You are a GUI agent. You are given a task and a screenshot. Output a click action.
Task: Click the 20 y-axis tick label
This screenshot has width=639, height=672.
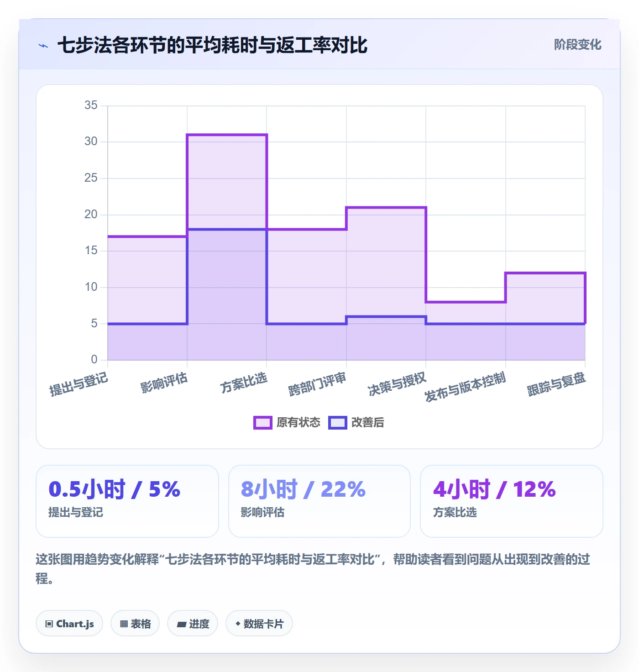[91, 214]
